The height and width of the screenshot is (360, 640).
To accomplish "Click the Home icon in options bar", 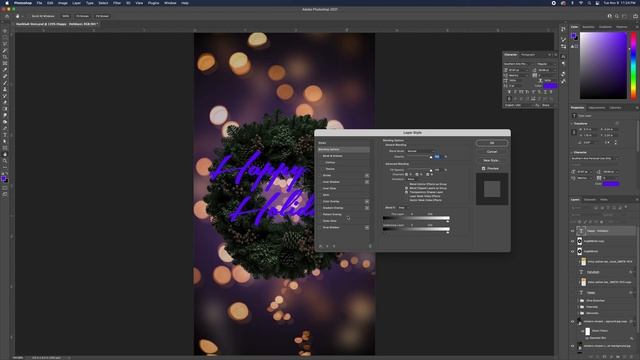I will (x=7, y=16).
